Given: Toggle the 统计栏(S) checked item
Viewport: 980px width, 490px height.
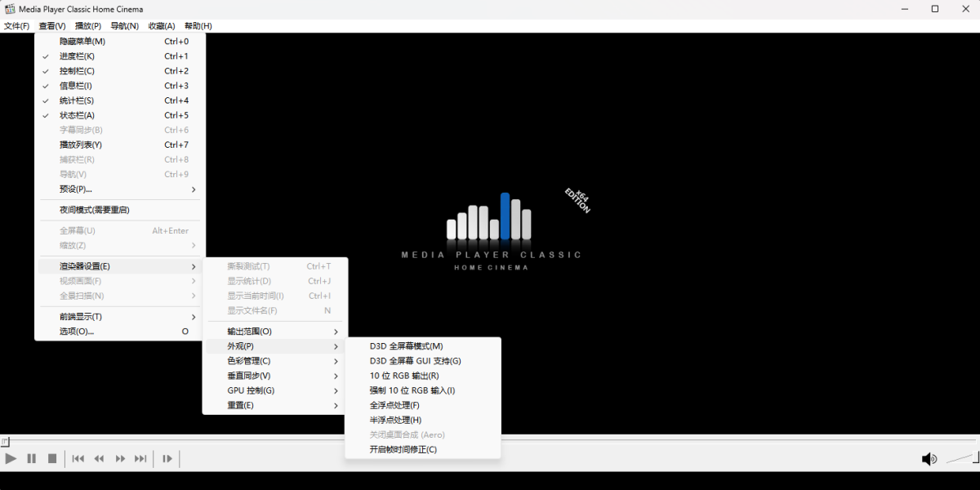Looking at the screenshot, I should coord(119,100).
